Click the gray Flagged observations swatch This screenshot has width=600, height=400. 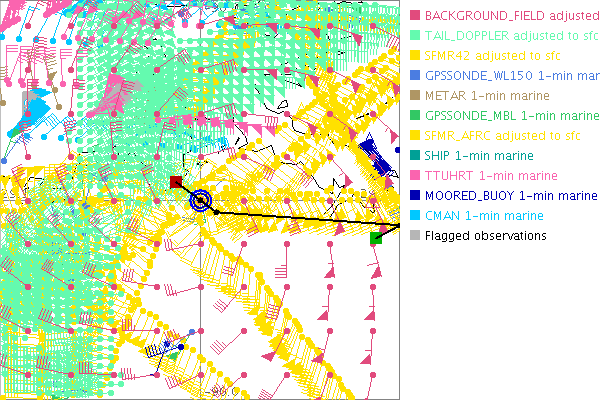tap(415, 236)
